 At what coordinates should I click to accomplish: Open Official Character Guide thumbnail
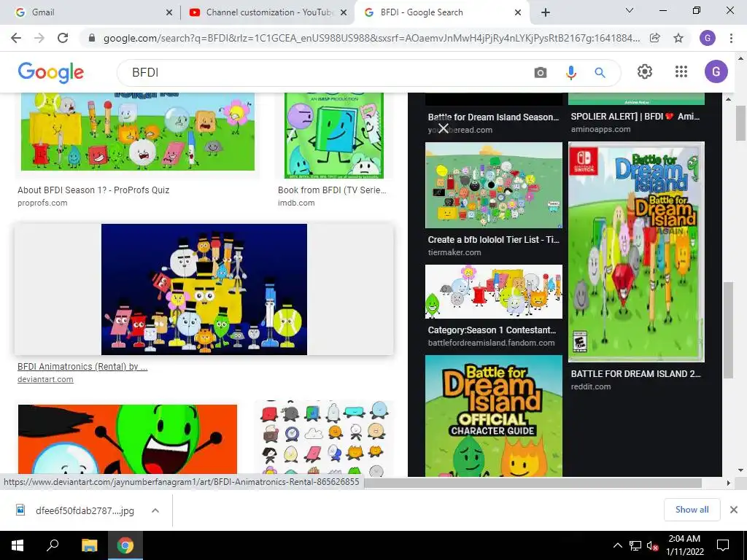[x=494, y=416]
